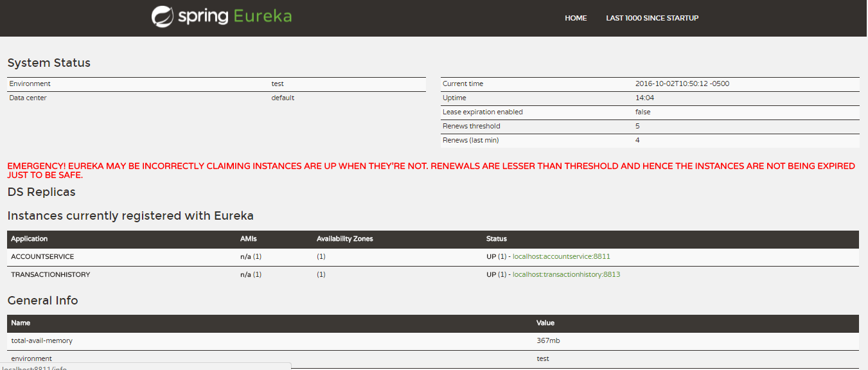Click the 'environment' row in General Info
The height and width of the screenshot is (370, 868).
coord(433,358)
